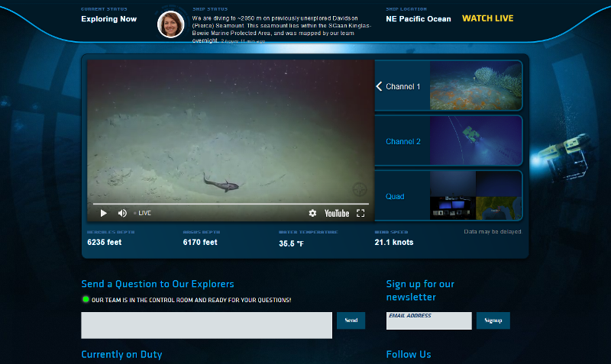Open Channel 1 coral thumbnail
The width and height of the screenshot is (611, 364).
[x=476, y=86]
